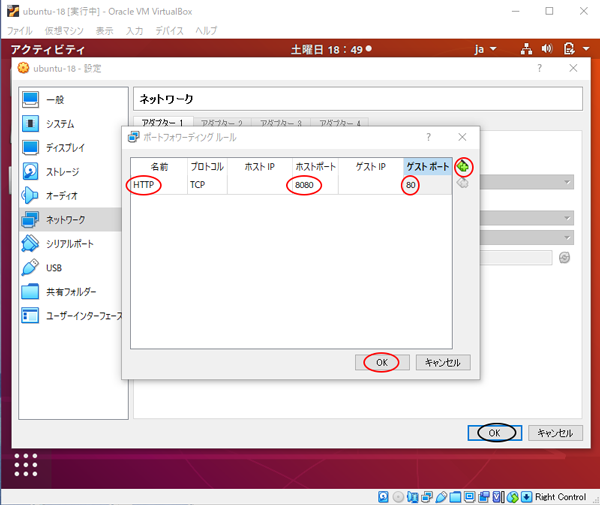
Task: Open the デバイス menu
Action: (169, 31)
